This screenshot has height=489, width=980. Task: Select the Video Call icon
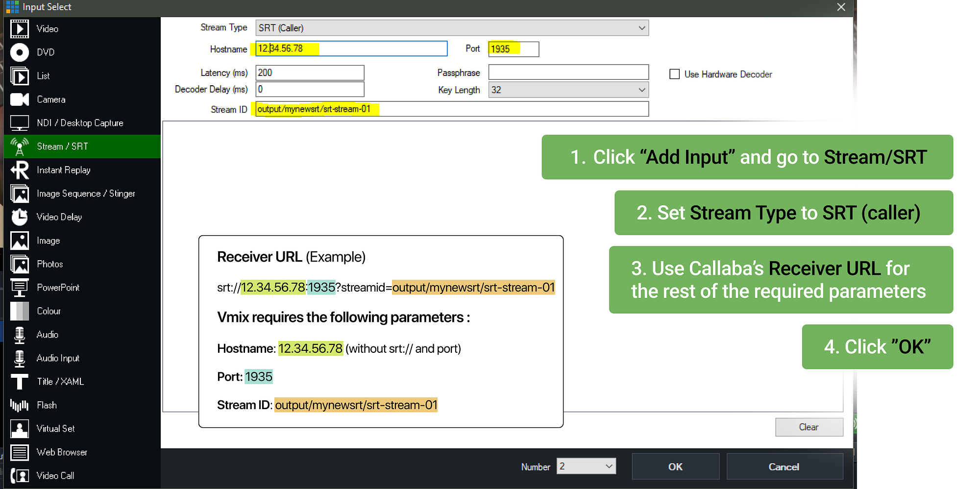20,475
